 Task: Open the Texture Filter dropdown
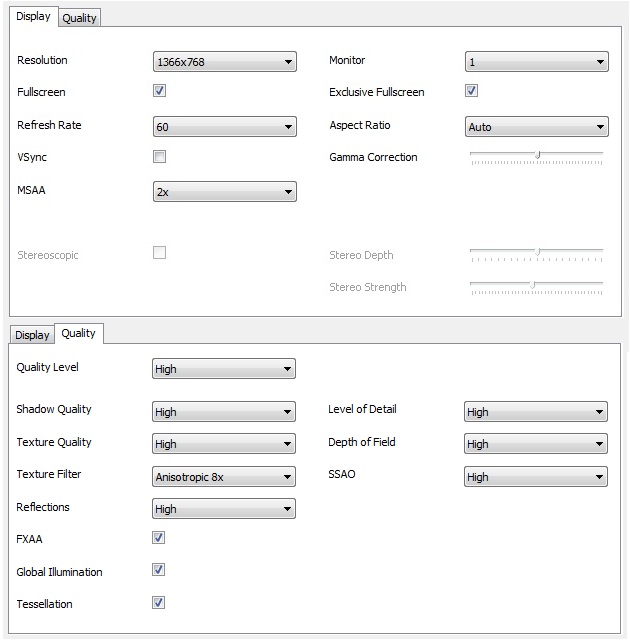pyautogui.click(x=224, y=477)
